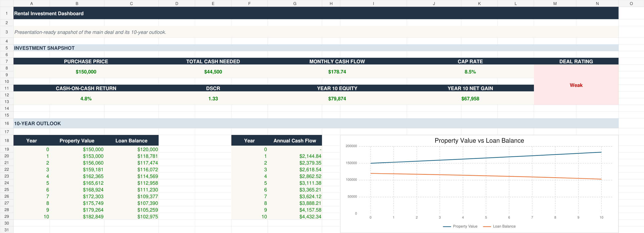
Task: Click the PURCHASE PRICE header cell
Action: point(86,61)
